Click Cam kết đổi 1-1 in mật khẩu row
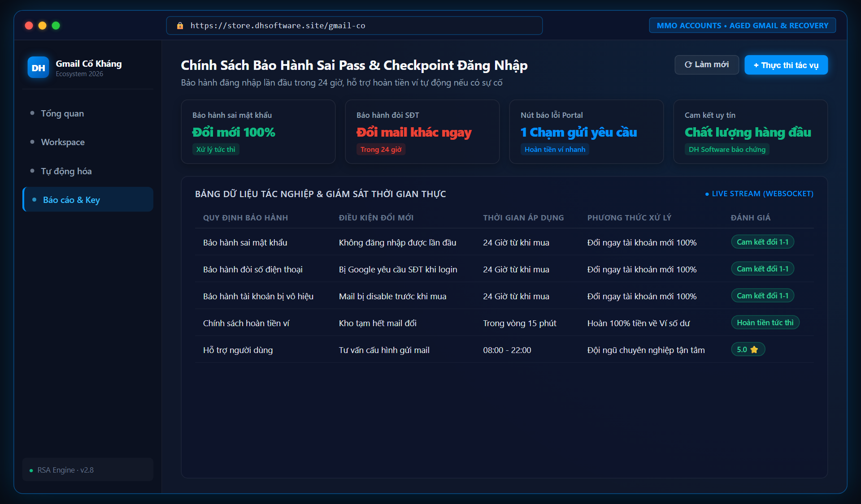This screenshot has height=504, width=861. 763,242
